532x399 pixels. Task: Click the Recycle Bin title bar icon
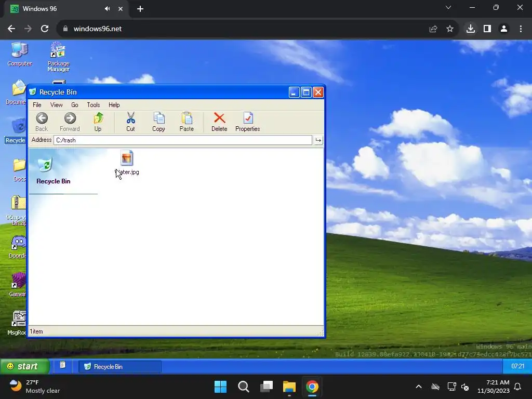pos(33,92)
